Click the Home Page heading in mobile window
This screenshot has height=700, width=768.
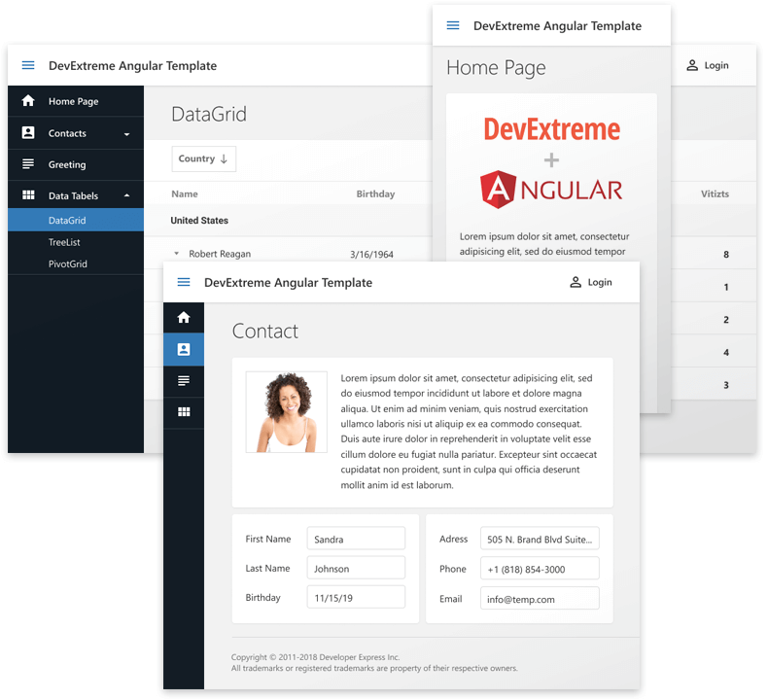496,68
